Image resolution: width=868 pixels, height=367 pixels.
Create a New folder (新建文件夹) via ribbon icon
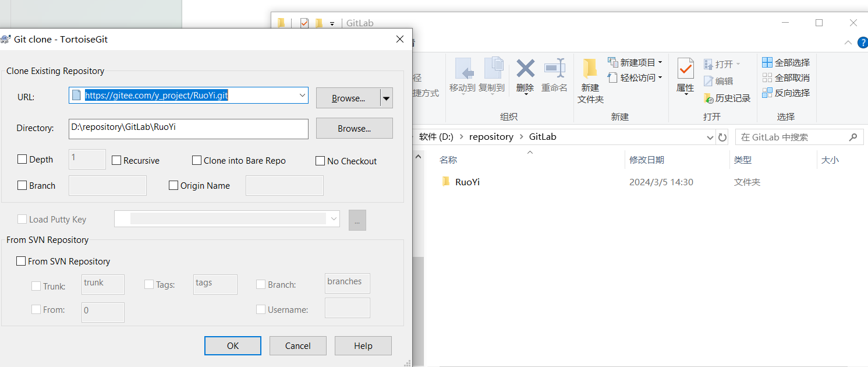coord(590,69)
